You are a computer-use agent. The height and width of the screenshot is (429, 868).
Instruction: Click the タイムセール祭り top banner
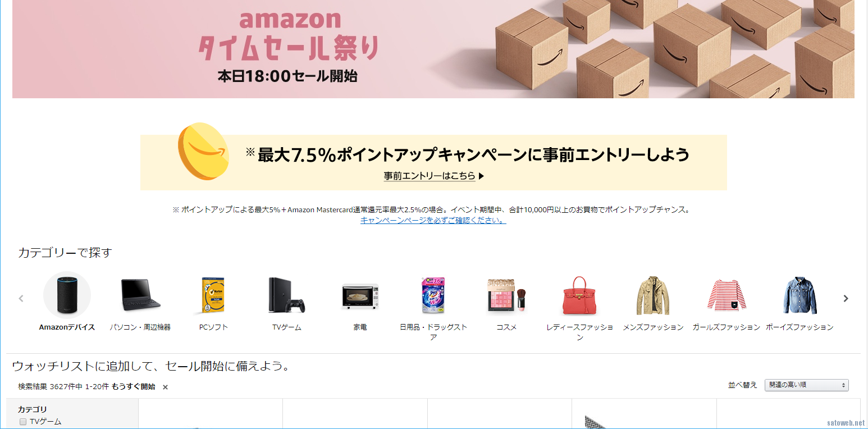point(433,49)
